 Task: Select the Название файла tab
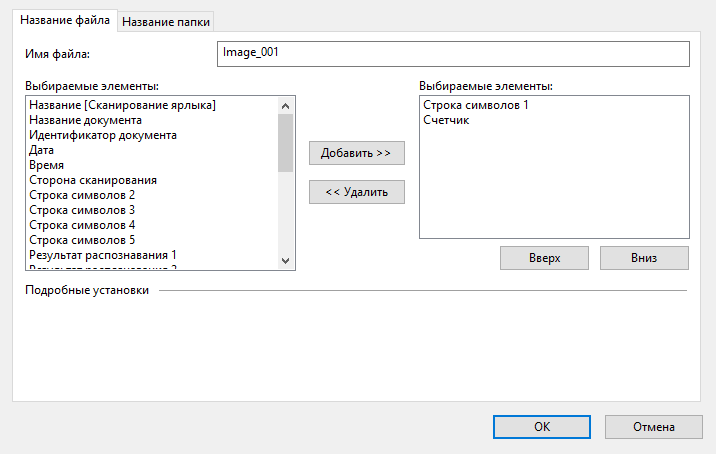pyautogui.click(x=65, y=20)
